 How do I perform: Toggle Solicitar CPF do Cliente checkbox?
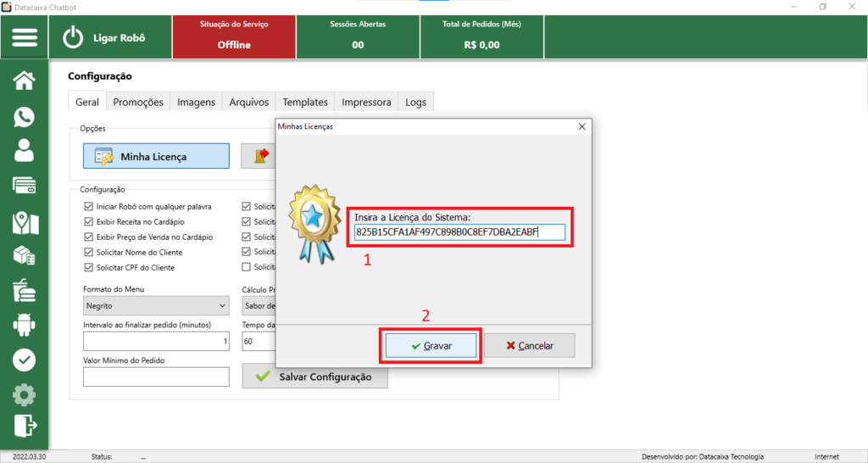pyautogui.click(x=89, y=268)
